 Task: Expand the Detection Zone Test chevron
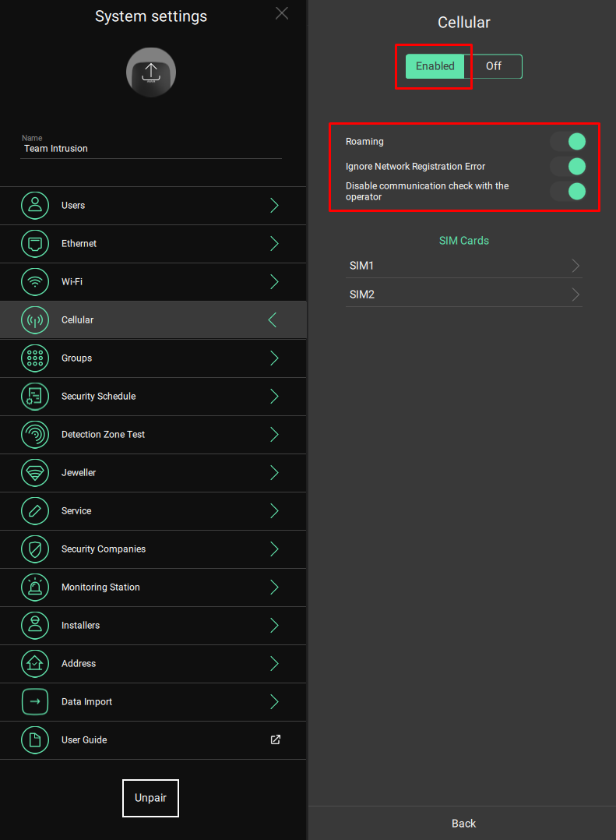click(x=274, y=435)
